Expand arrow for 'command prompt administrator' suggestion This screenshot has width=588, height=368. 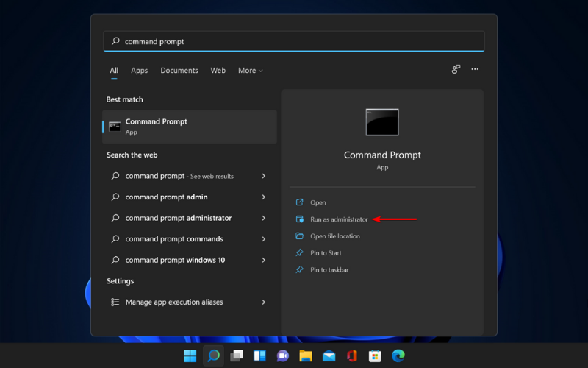coord(264,218)
